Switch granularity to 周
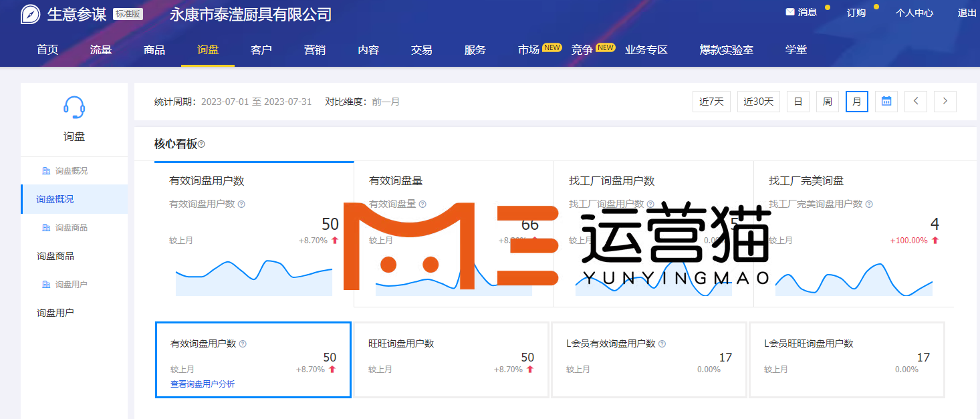980x419 pixels. [x=828, y=102]
